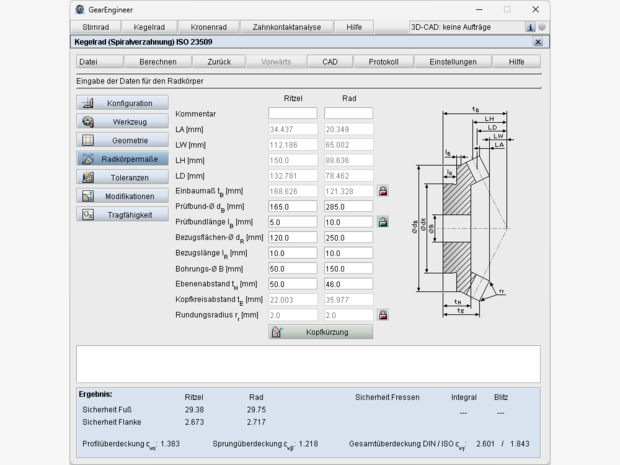Unlock the Einbaumaß lock toggle
Screen dimensions: 620x465
pyautogui.click(x=383, y=190)
